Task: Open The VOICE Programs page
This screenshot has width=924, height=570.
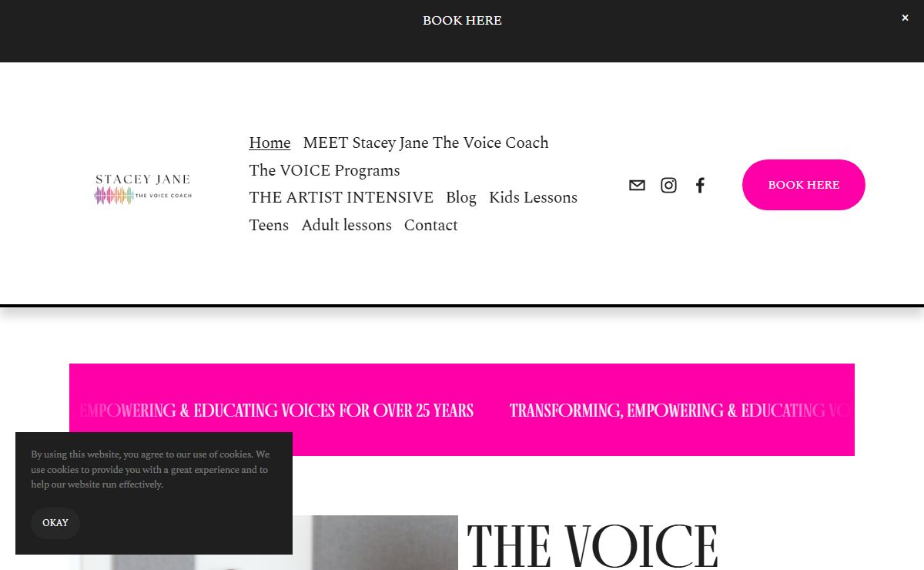Action: (x=324, y=170)
